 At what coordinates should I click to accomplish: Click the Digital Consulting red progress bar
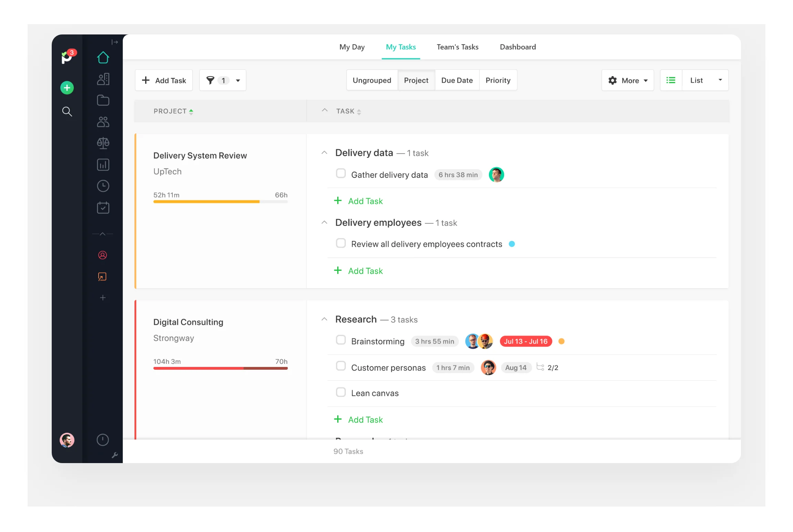click(x=220, y=368)
